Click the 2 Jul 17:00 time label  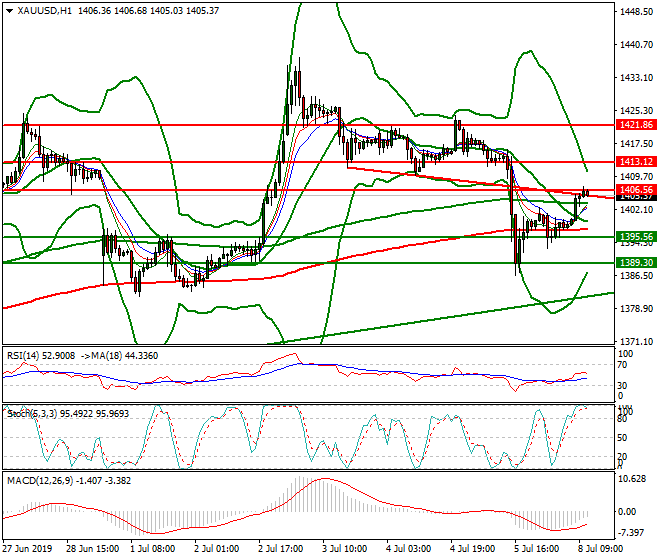click(x=280, y=549)
